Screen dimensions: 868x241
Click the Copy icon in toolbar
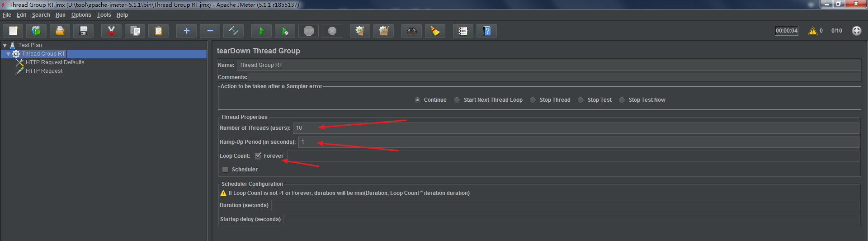pyautogui.click(x=135, y=31)
